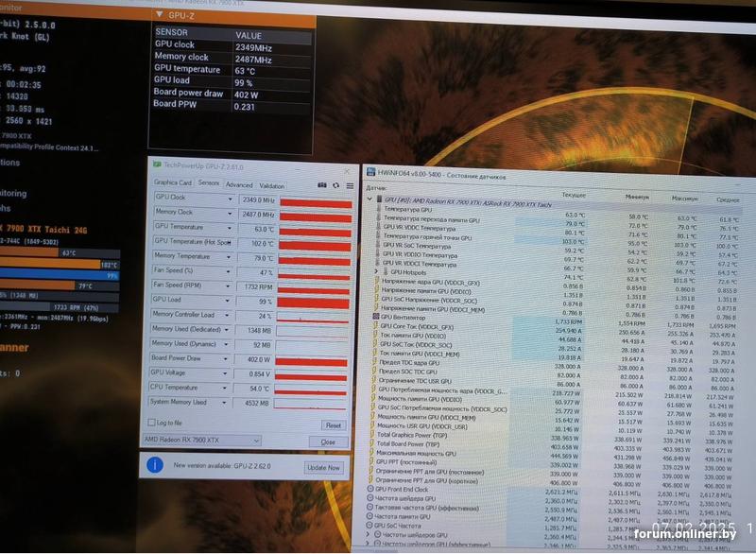Open the Memory Clock sensor dropdown

point(230,213)
